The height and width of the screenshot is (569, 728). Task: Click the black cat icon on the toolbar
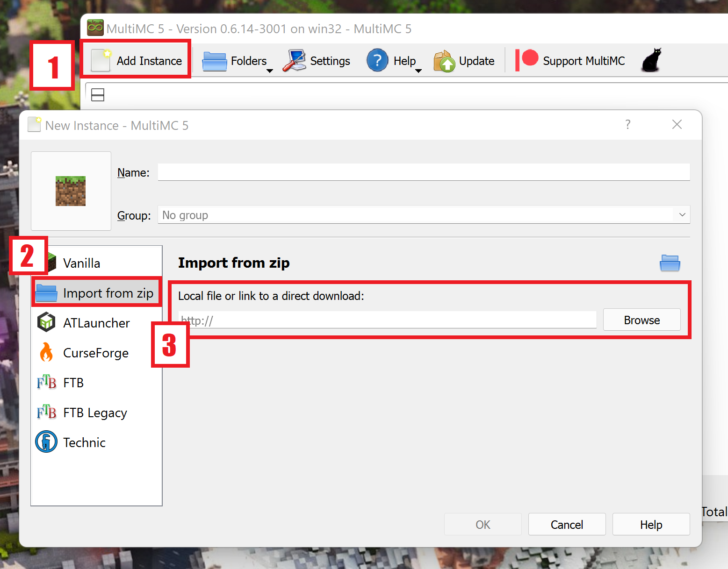pos(652,60)
